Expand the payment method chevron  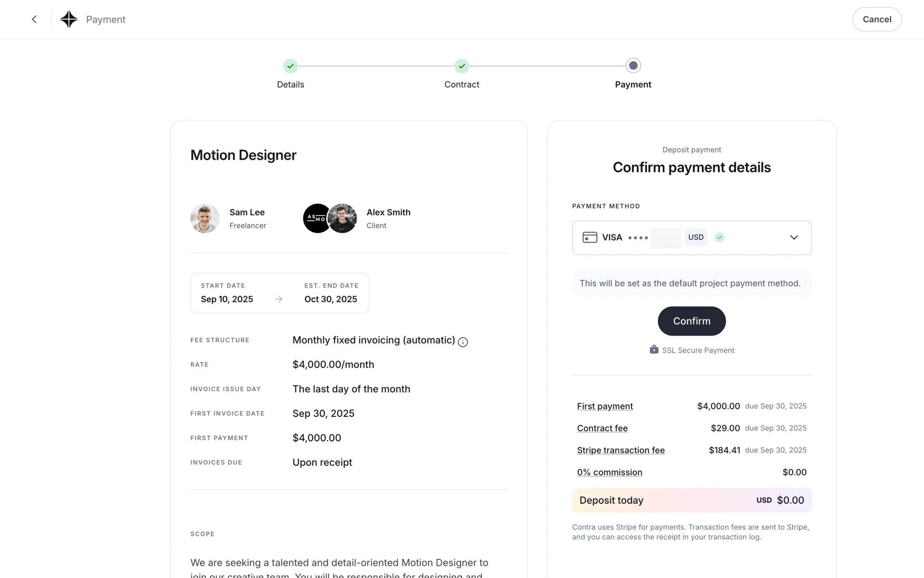point(794,237)
